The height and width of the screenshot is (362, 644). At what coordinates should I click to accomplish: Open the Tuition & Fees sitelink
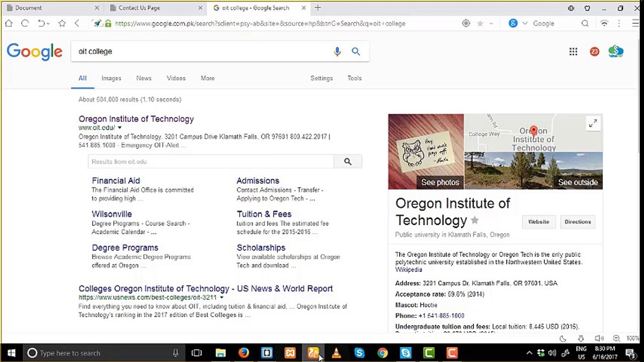[x=264, y=214]
